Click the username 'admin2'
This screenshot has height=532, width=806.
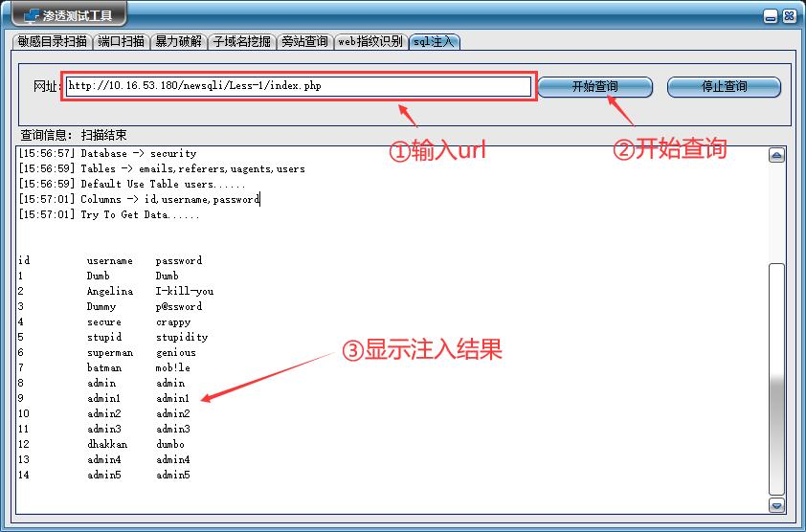103,413
